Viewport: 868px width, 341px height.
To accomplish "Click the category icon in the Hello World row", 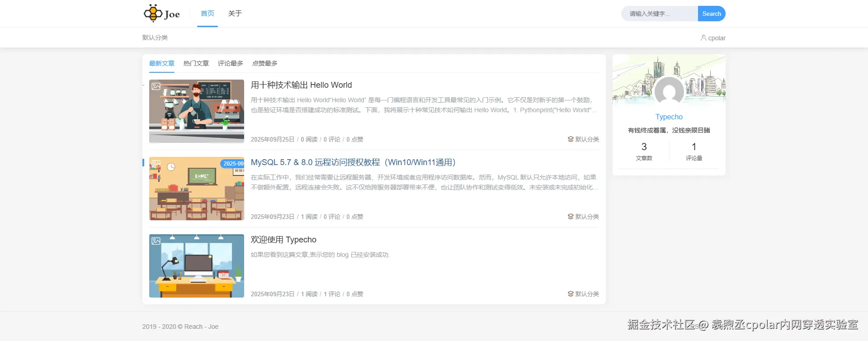I will [x=571, y=139].
